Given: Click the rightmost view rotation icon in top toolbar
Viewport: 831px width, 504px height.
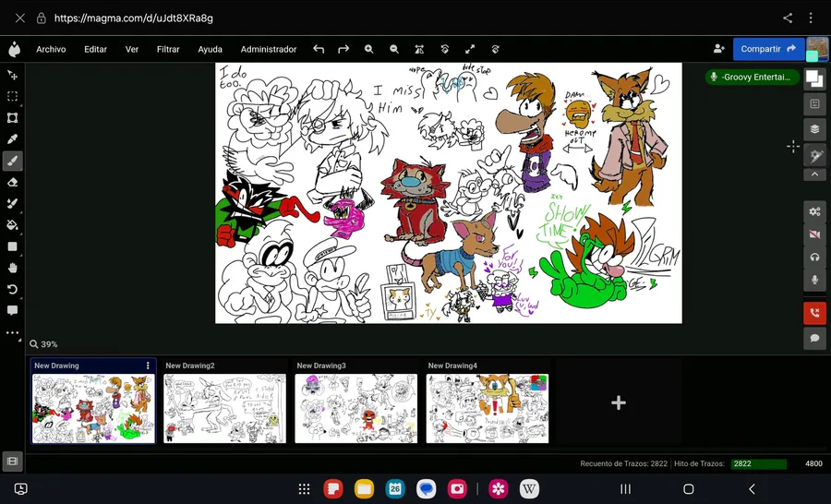Looking at the screenshot, I should (496, 49).
